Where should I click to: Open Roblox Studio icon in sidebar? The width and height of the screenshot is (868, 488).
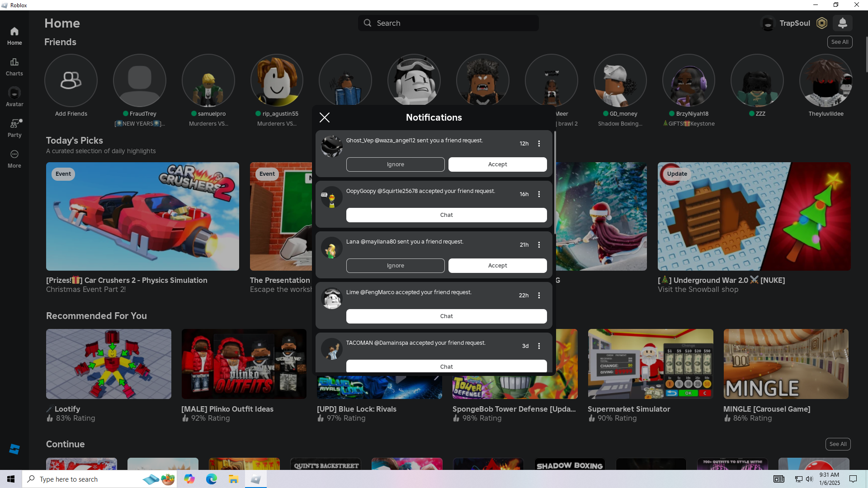[14, 449]
